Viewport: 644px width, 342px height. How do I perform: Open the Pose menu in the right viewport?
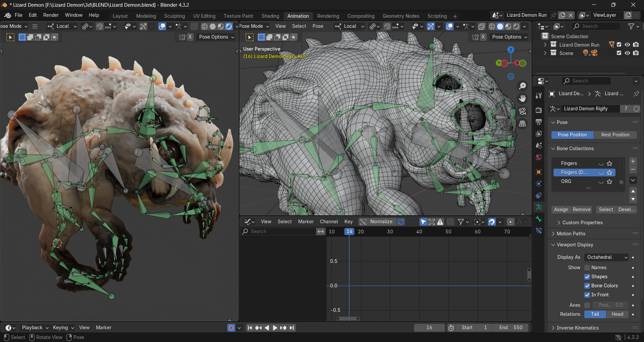[x=318, y=26]
